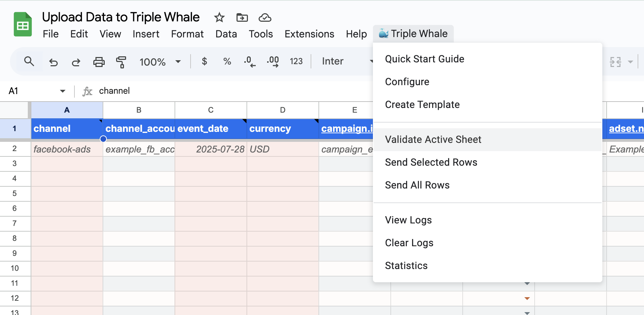Choose Quick Start Guide
Screen dimensions: 644x315
[x=488, y=59]
